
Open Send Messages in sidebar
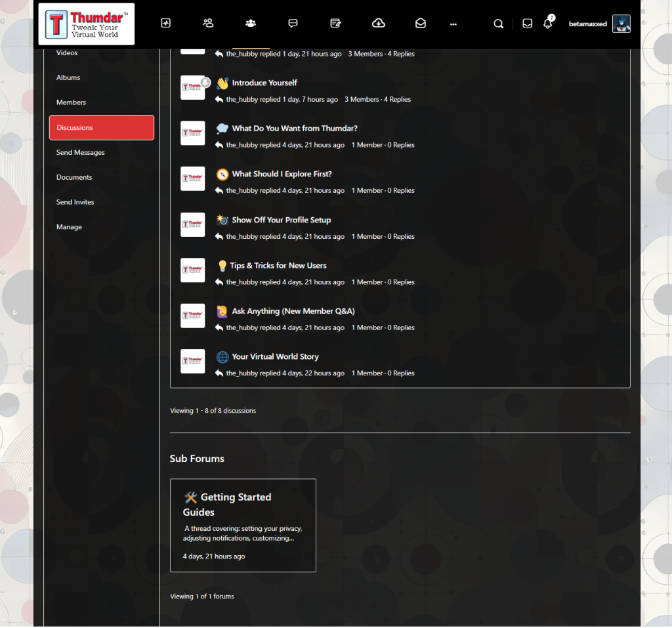coord(81,153)
